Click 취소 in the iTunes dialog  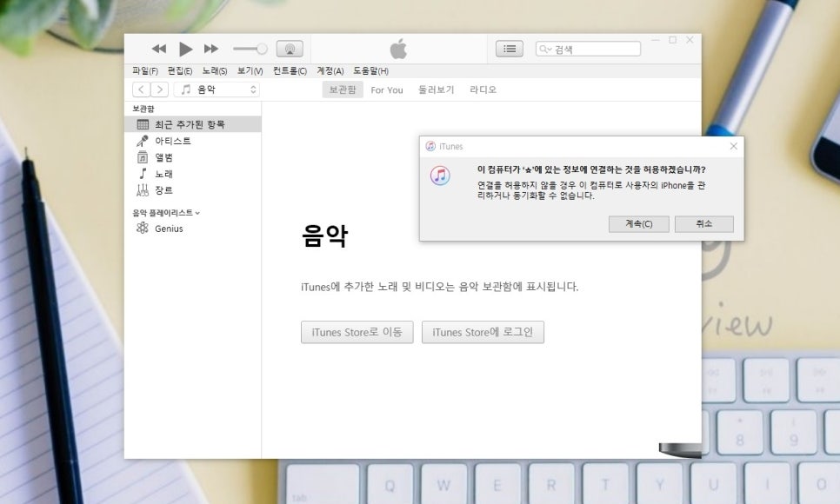pyautogui.click(x=704, y=224)
